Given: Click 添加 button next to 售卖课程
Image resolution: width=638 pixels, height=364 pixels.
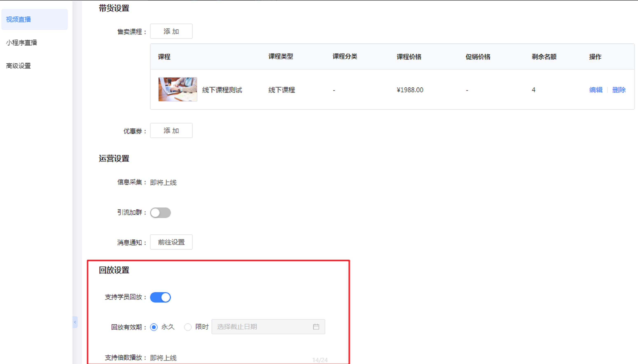Looking at the screenshot, I should click(171, 31).
